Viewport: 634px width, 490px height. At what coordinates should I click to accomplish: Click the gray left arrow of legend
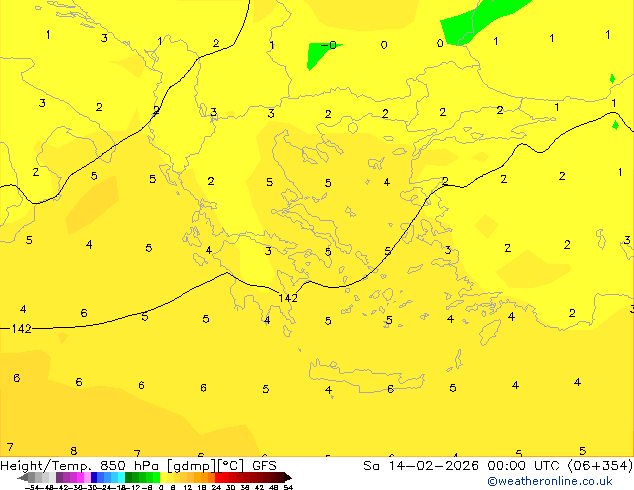coord(23,477)
